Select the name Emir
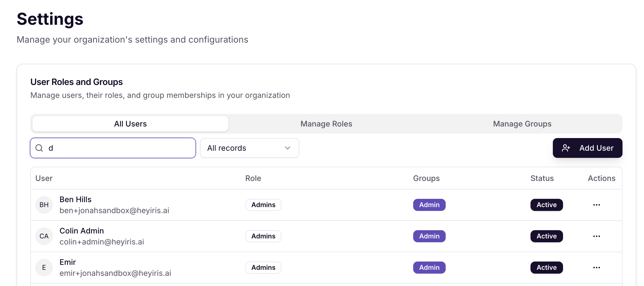This screenshot has height=286, width=644. [68, 262]
